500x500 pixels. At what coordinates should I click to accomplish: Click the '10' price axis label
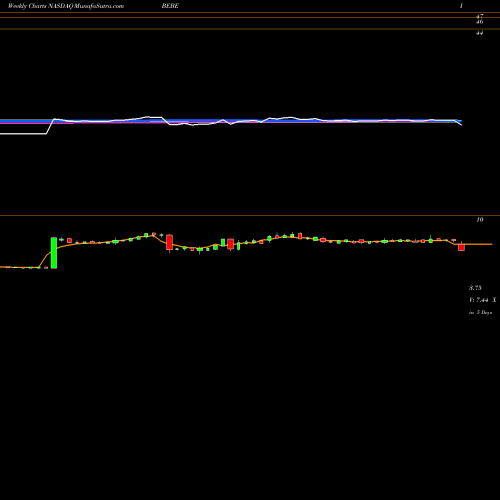coord(480,220)
